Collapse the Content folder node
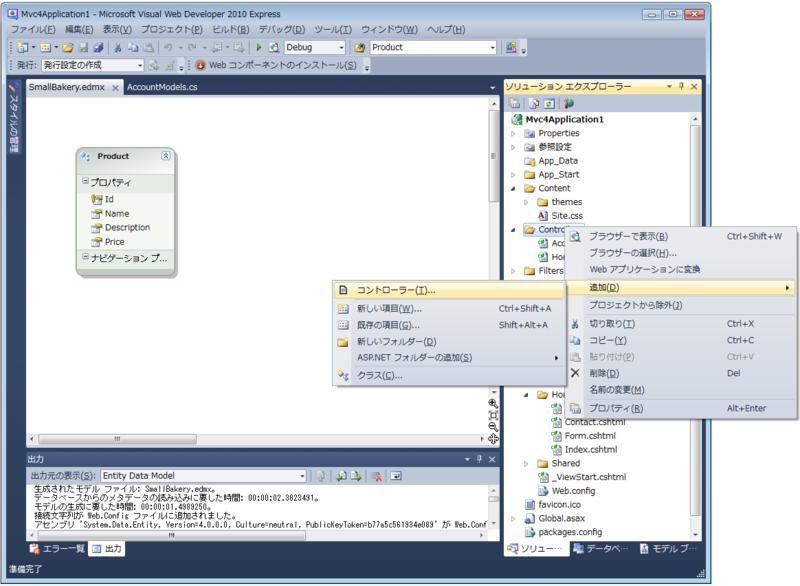This screenshot has height=586, width=800. 513,189
